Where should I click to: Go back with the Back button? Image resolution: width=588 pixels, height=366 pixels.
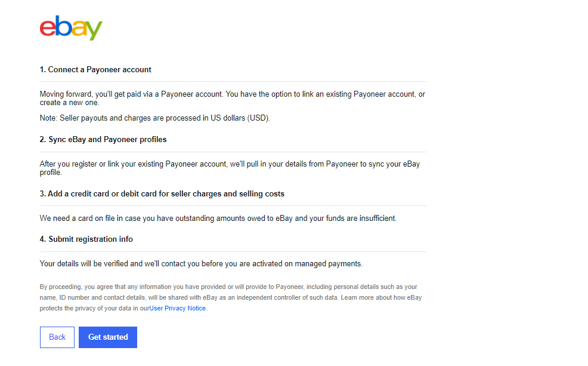pyautogui.click(x=57, y=337)
